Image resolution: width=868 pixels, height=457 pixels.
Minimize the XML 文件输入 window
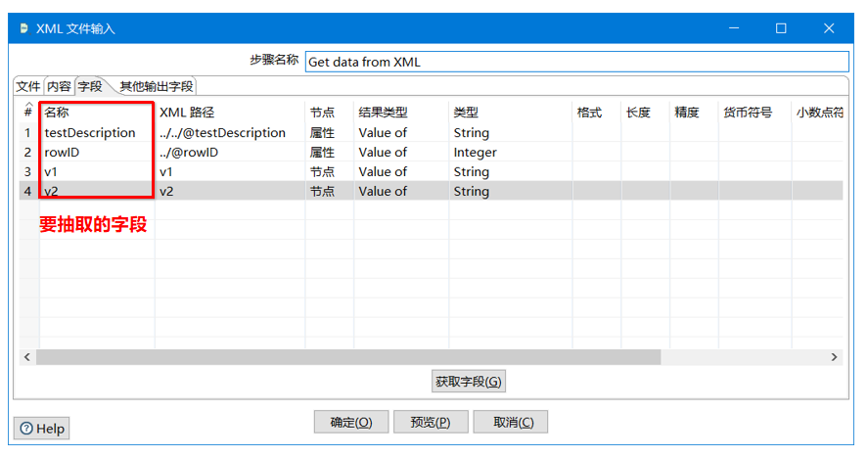pyautogui.click(x=734, y=28)
